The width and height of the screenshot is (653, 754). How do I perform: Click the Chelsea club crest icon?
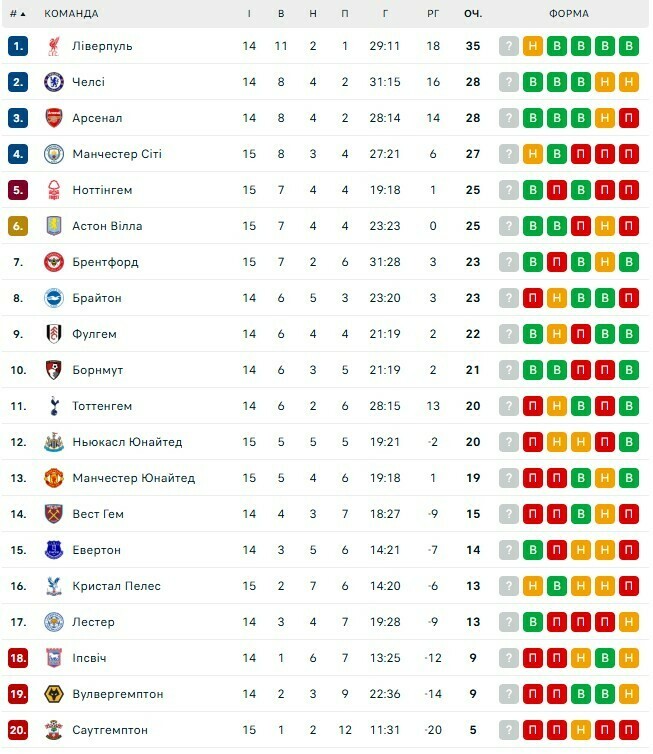point(53,82)
